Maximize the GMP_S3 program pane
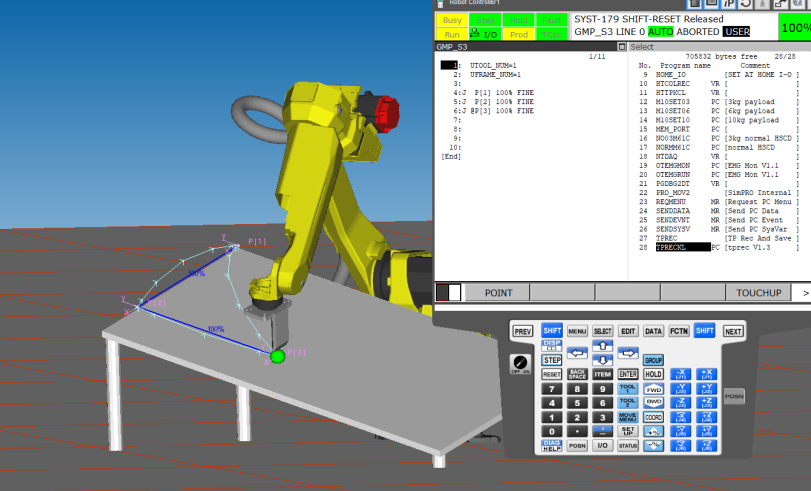 coord(622,46)
